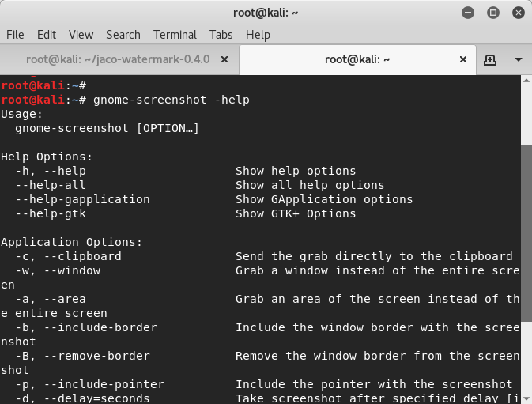Open the Tabs menu
This screenshot has height=404, width=532.
coord(221,35)
